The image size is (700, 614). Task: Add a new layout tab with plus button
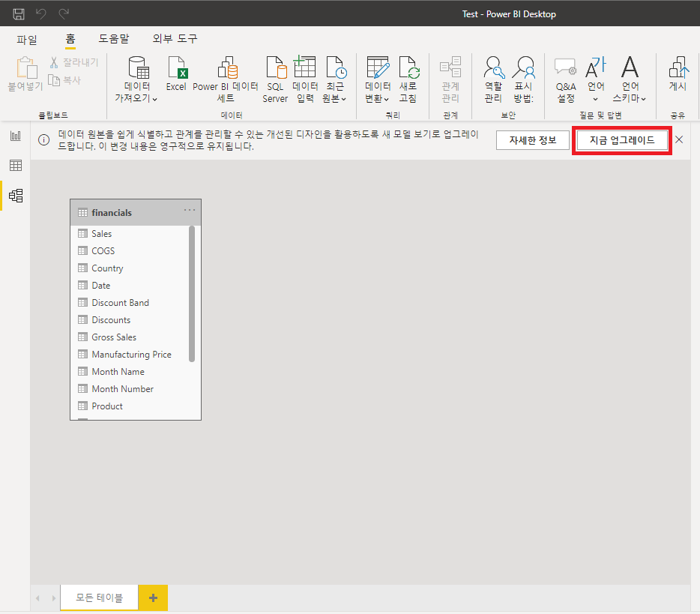(x=153, y=598)
